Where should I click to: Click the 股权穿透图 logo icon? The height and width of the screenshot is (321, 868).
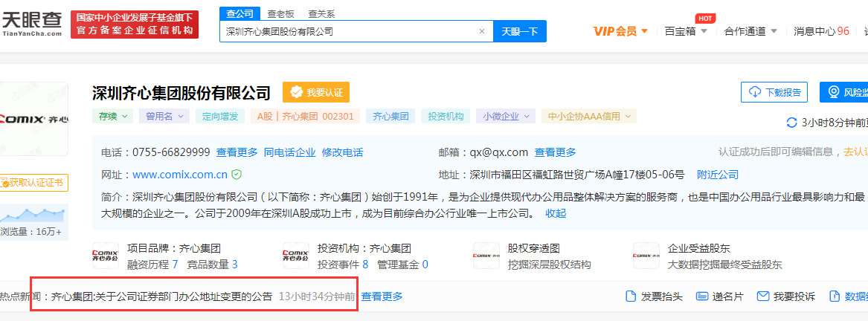486,256
